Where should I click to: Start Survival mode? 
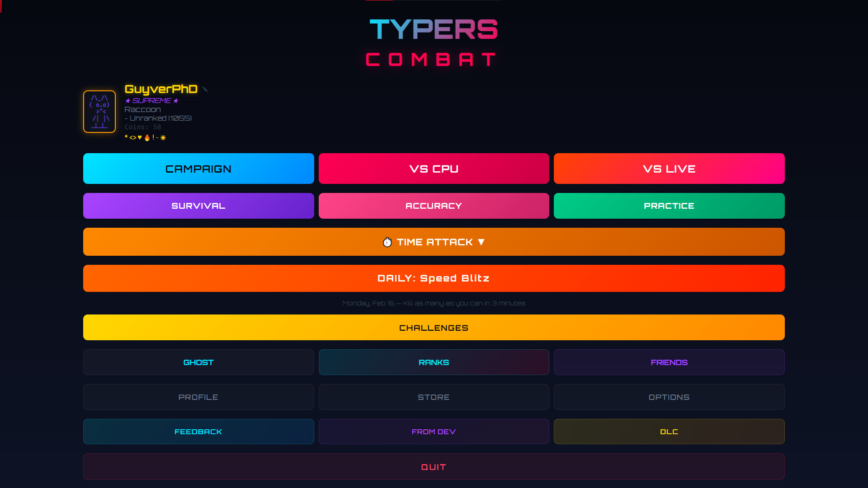[x=198, y=206]
